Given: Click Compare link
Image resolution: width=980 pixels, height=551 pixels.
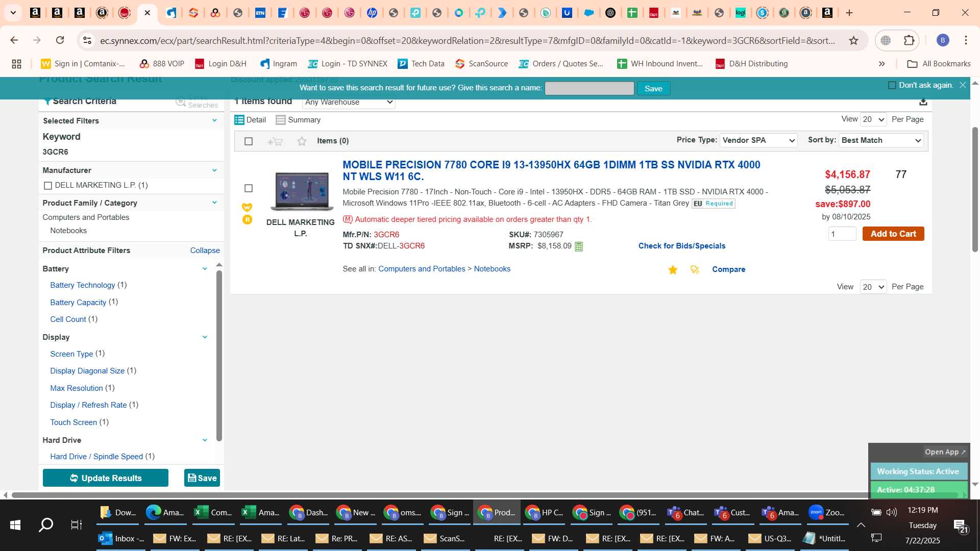Looking at the screenshot, I should (728, 269).
